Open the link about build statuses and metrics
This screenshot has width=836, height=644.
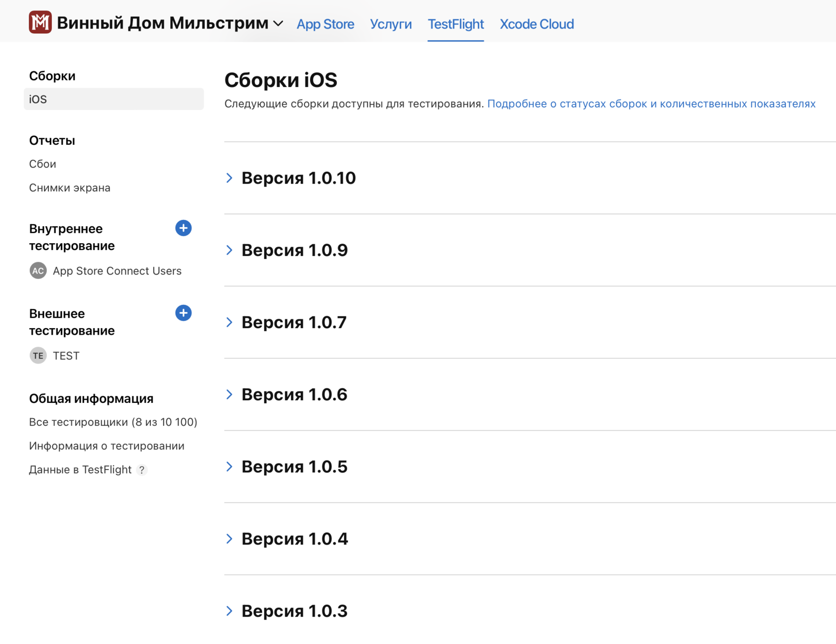click(x=651, y=103)
